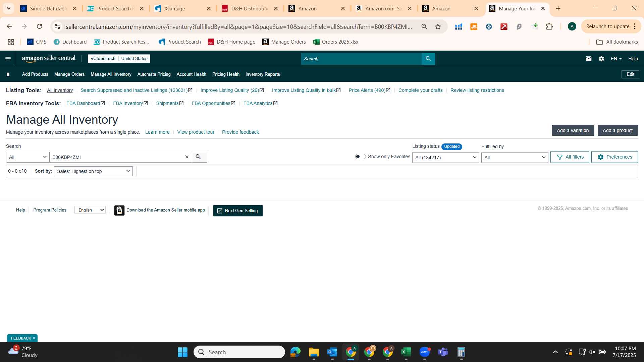Viewport: 644px width, 362px height.
Task: Bookmark this page with the star icon
Action: click(x=438, y=26)
